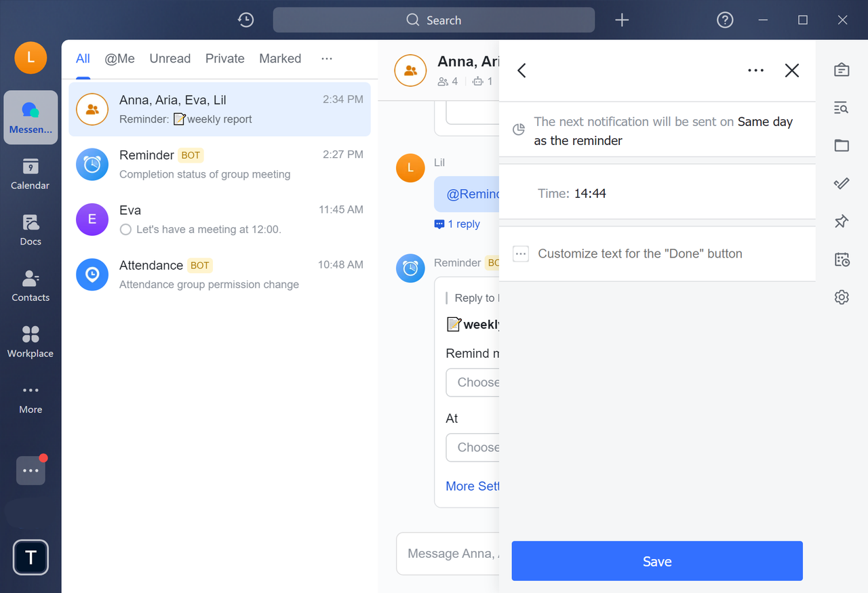Click the plus icon beside search
Screen dimensions: 868x593
coord(622,20)
